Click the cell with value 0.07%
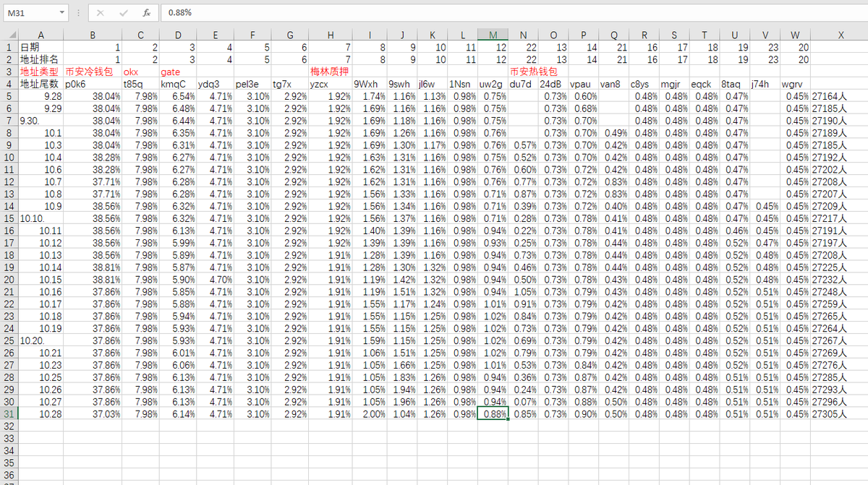 [523, 402]
